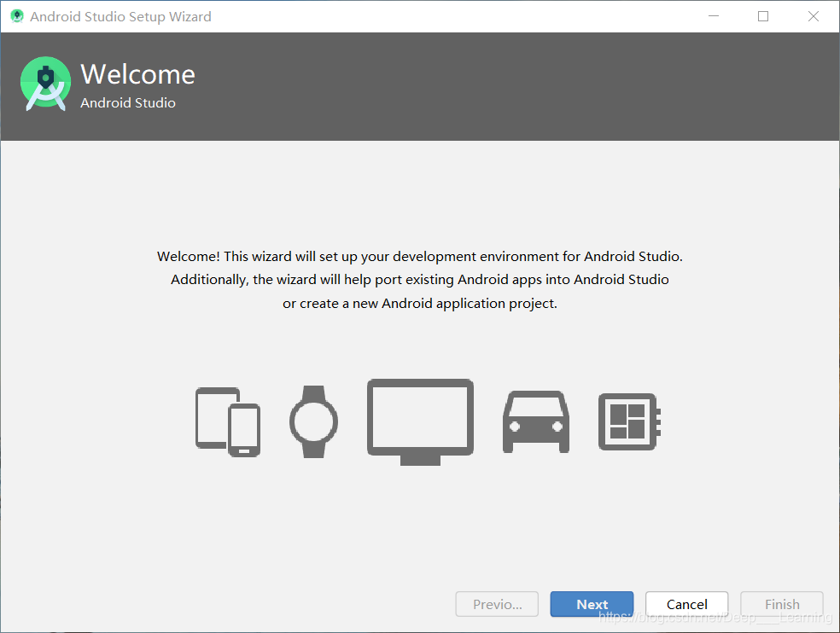Click the 'Welcome! This wizard will set up' line
The height and width of the screenshot is (633, 840).
pyautogui.click(x=420, y=257)
